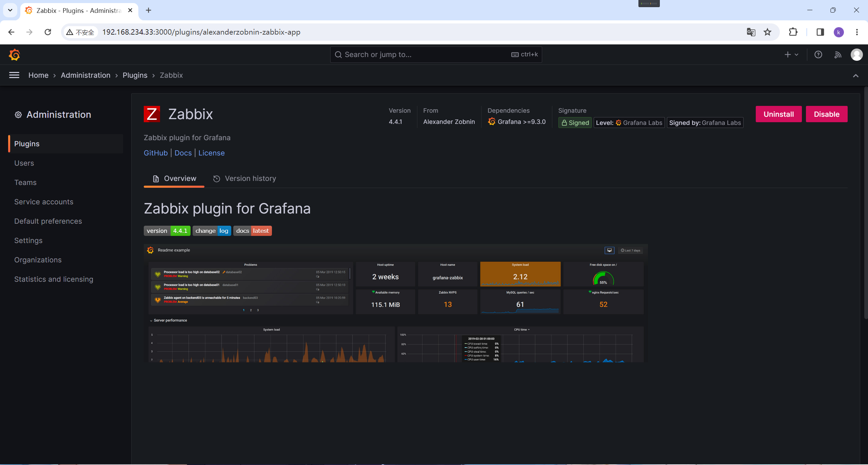Click the browser address bar URL
Image resolution: width=868 pixels, height=465 pixels.
201,32
